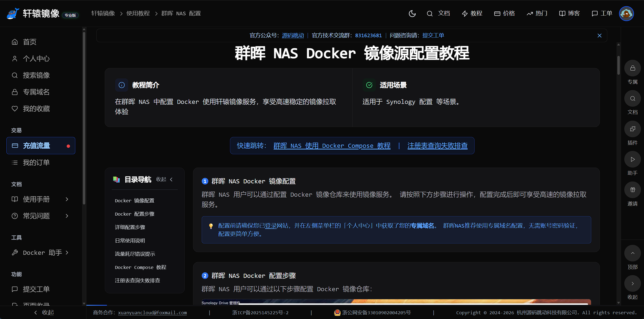Click the 邀请 gift icon on right rail
Viewport: 644px width, 319px height.
[x=633, y=190]
